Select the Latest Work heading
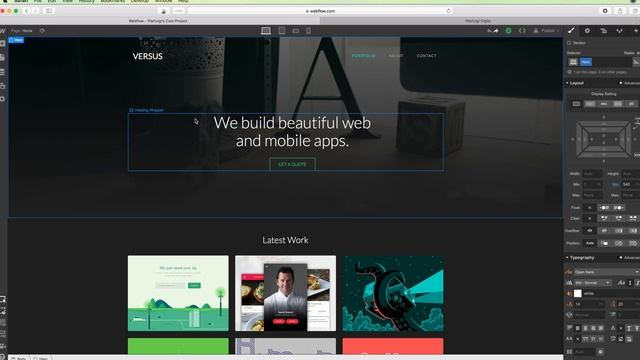Viewport: 640px width, 360px height. [285, 240]
